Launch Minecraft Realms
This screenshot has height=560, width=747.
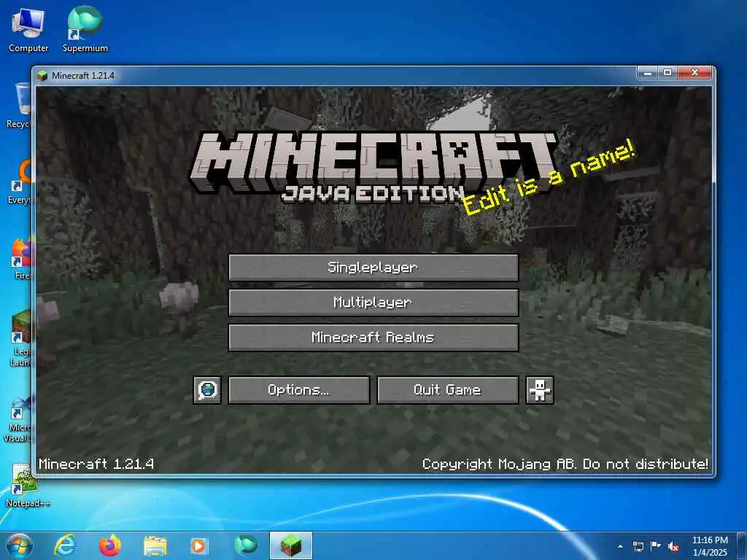click(373, 338)
